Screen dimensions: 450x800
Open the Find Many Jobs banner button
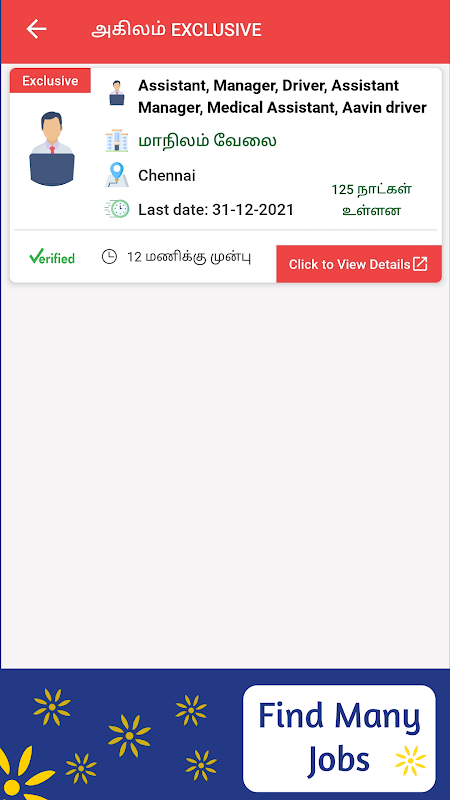339,738
